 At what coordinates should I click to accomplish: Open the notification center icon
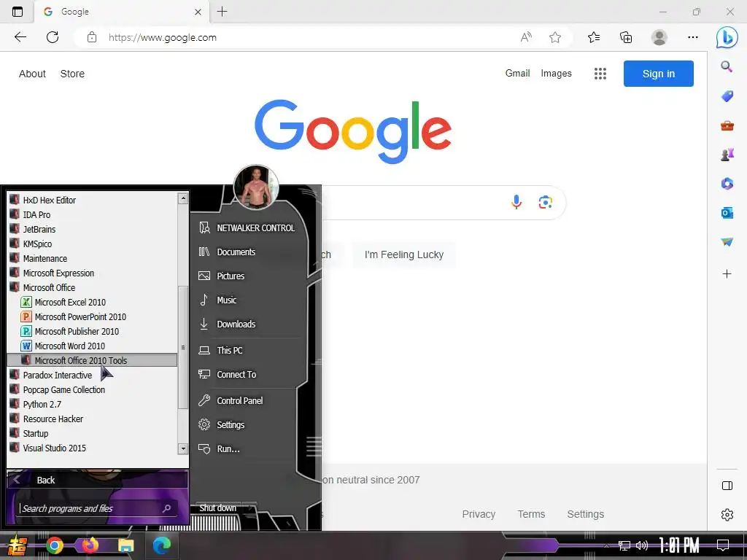click(x=723, y=545)
